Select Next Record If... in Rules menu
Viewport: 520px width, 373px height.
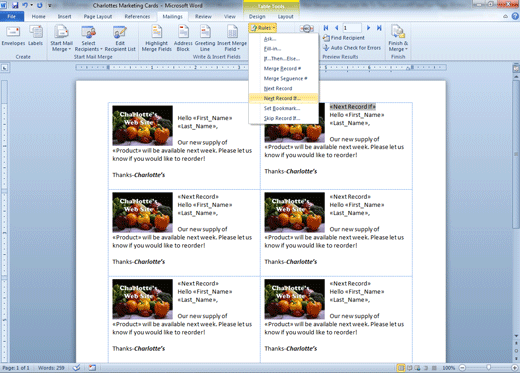pos(284,98)
